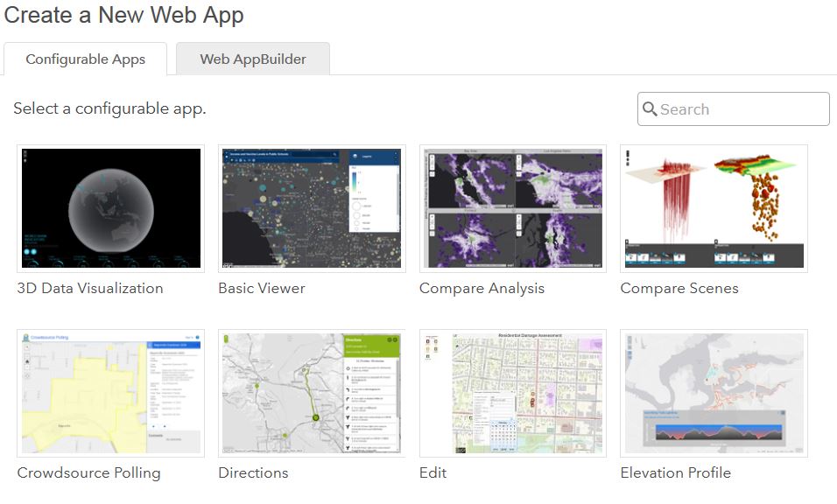The width and height of the screenshot is (837, 504).
Task: Pick the Edit app thumbnail
Action: tap(513, 393)
